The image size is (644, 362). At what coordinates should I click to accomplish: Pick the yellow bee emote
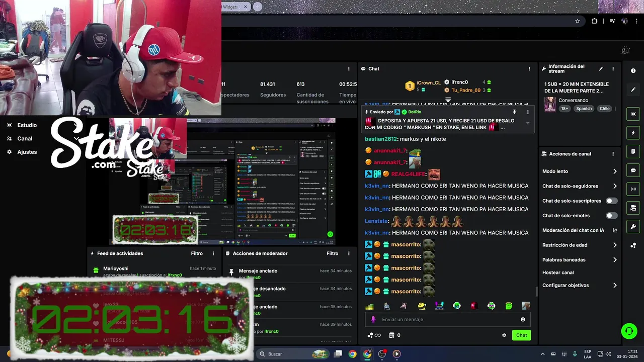[422, 306]
